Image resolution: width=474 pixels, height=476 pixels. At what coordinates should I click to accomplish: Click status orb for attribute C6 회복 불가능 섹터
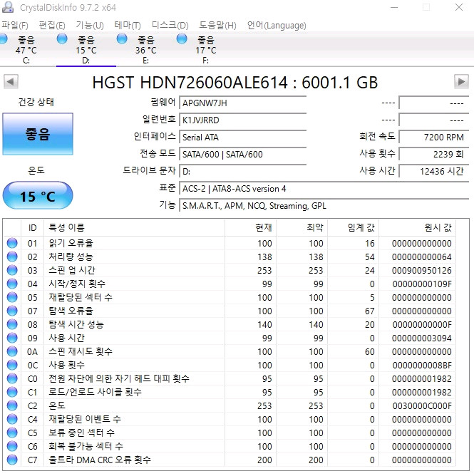(12, 446)
